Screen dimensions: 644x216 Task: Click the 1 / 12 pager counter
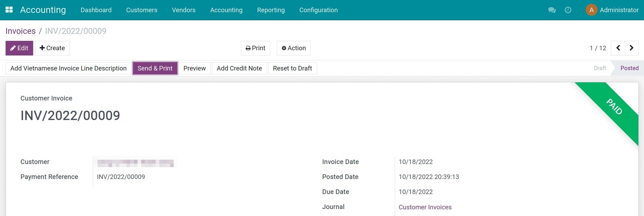tap(598, 48)
